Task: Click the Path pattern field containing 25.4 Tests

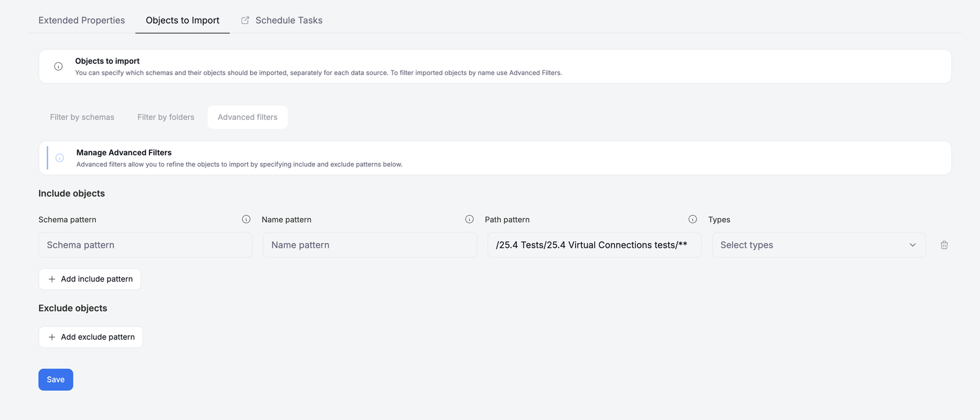Action: click(x=594, y=245)
